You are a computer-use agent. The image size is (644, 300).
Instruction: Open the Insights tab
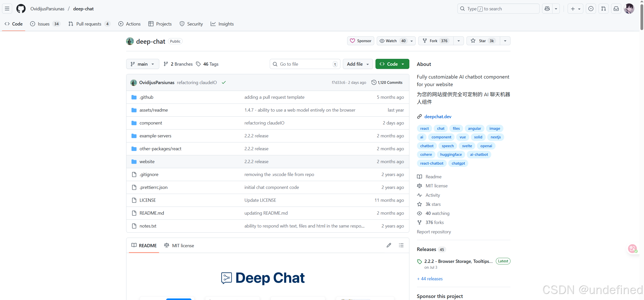point(222,24)
